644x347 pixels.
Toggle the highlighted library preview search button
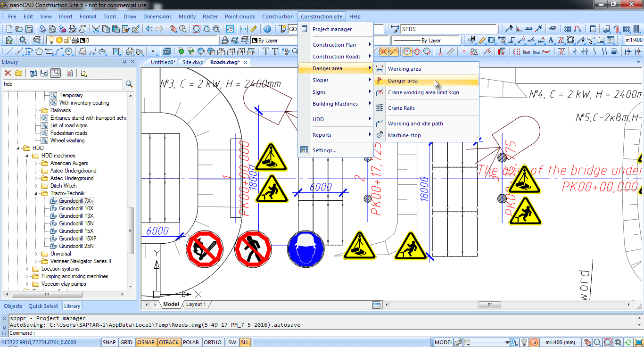[x=56, y=73]
